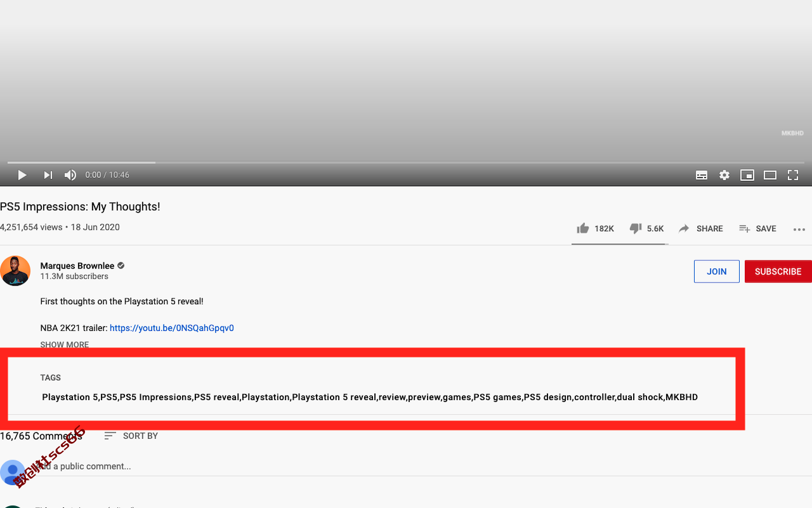The image size is (812, 508).
Task: Open the NBA 2K21 trailer link
Action: click(172, 328)
